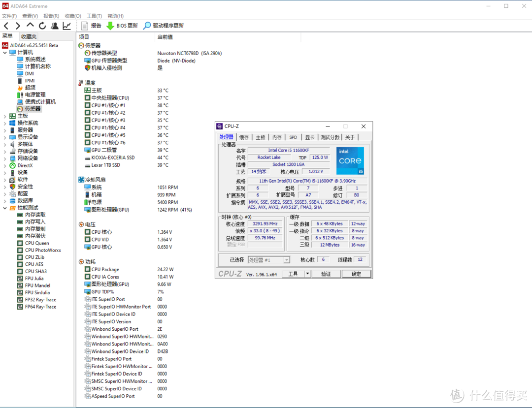
Task: Expand the 主板 tree node
Action: click(5, 116)
